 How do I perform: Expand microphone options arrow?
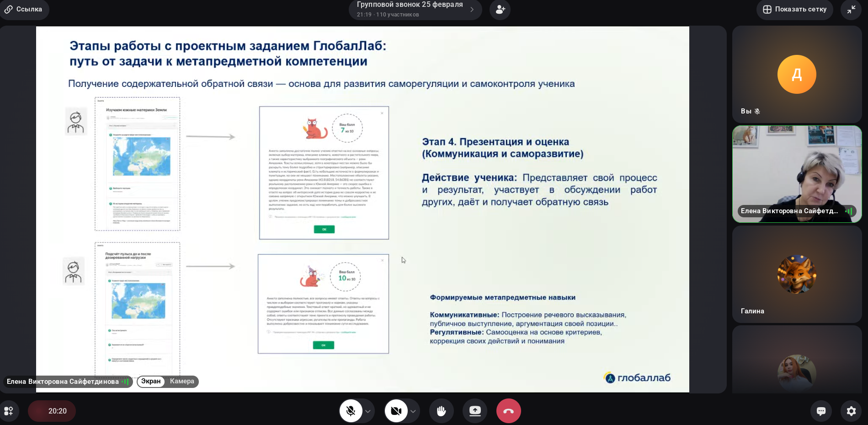pos(368,411)
